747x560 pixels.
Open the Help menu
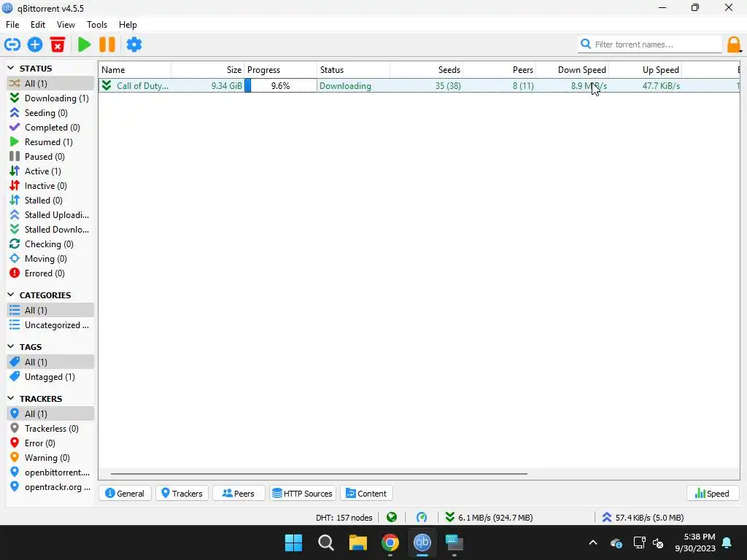click(128, 25)
